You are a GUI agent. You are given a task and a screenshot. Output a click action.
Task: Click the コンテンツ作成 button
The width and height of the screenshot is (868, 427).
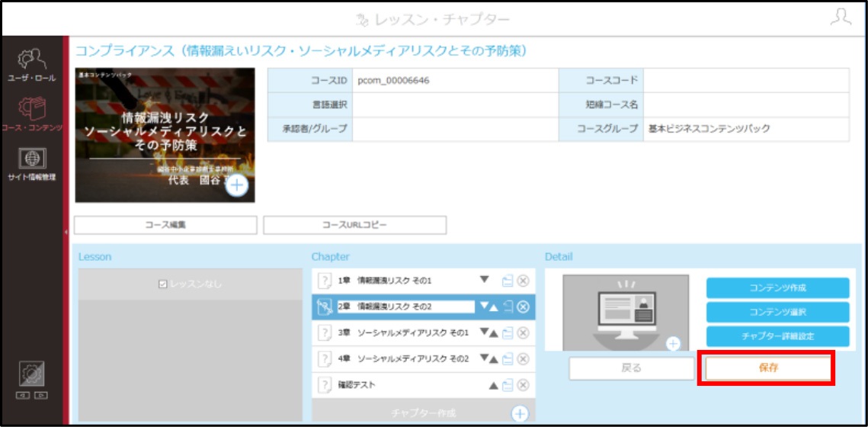(x=778, y=288)
